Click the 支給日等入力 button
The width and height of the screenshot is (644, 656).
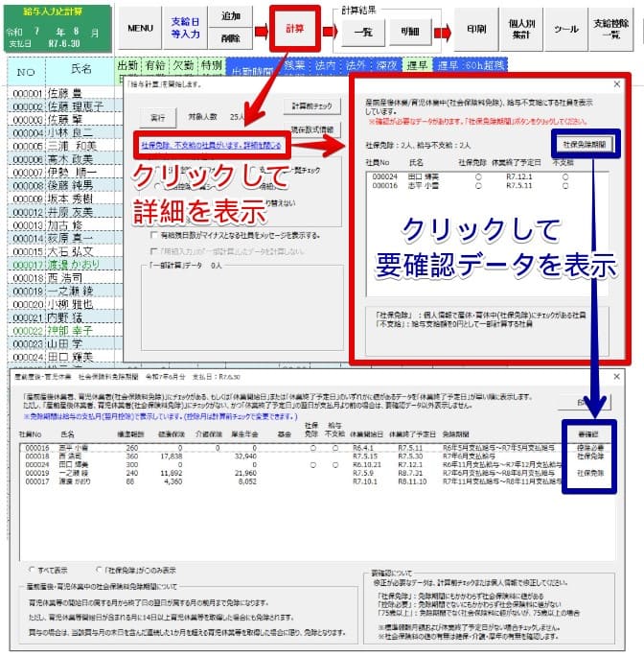pos(185,28)
